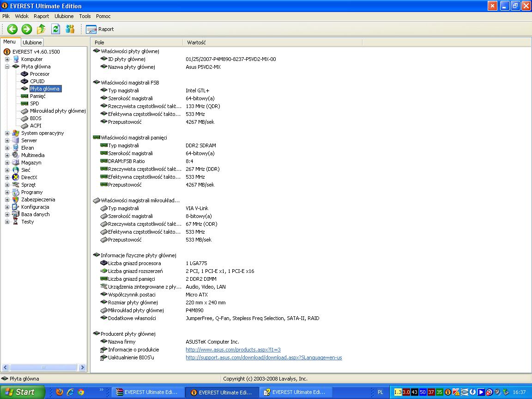The width and height of the screenshot is (532, 399).
Task: Open the Raport toolbar button
Action: pyautogui.click(x=100, y=29)
